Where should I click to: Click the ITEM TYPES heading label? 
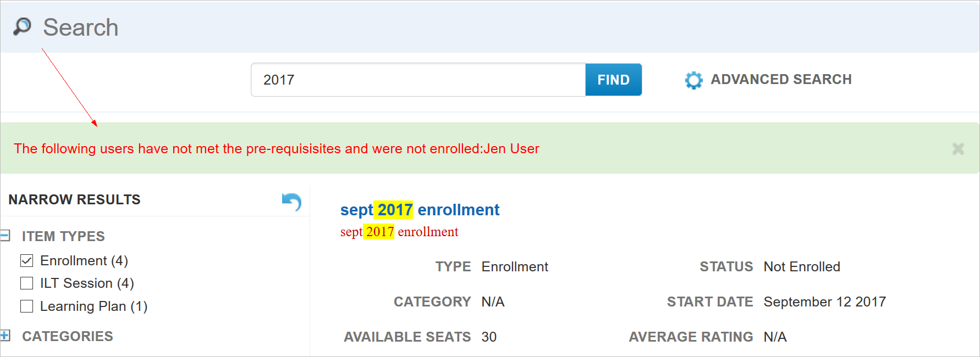click(63, 236)
